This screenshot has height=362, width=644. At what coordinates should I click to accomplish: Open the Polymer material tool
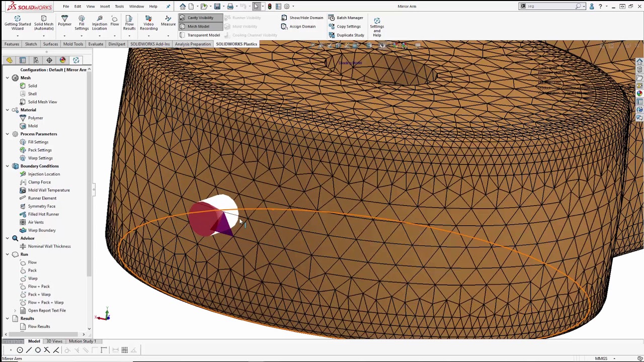pyautogui.click(x=64, y=21)
